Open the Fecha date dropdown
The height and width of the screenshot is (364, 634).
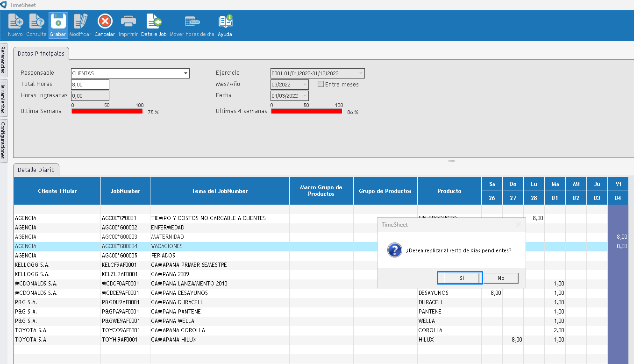(305, 96)
